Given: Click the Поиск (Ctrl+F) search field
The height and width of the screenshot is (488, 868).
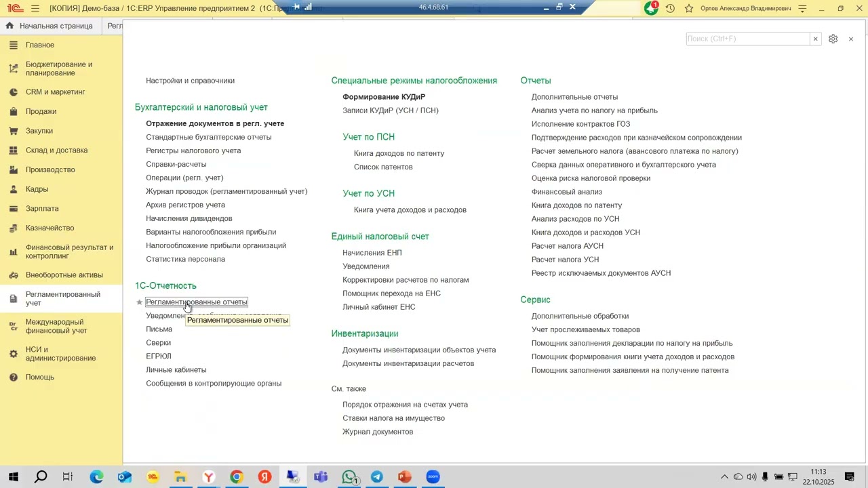Looking at the screenshot, I should [748, 39].
